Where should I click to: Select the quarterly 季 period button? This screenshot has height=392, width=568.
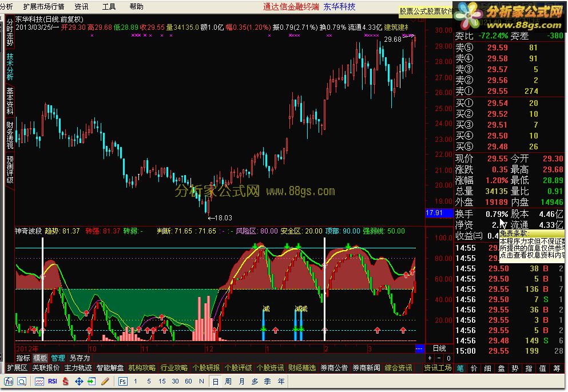(268, 382)
